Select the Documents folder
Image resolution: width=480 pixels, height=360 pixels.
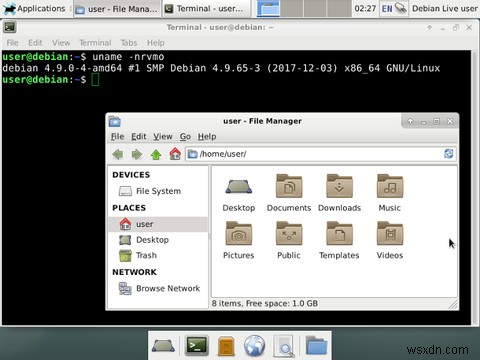[x=289, y=186]
